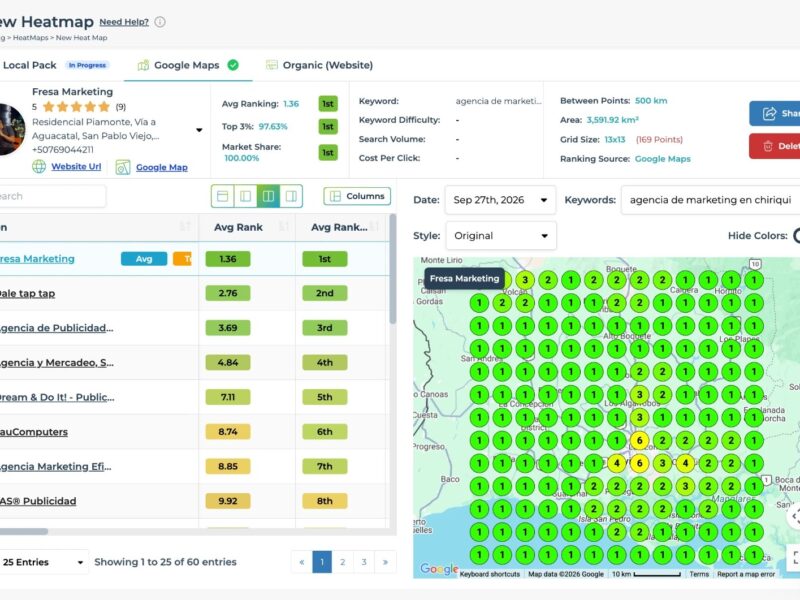Open the Keywords dropdown field
The image size is (800, 600).
pyautogui.click(x=710, y=200)
